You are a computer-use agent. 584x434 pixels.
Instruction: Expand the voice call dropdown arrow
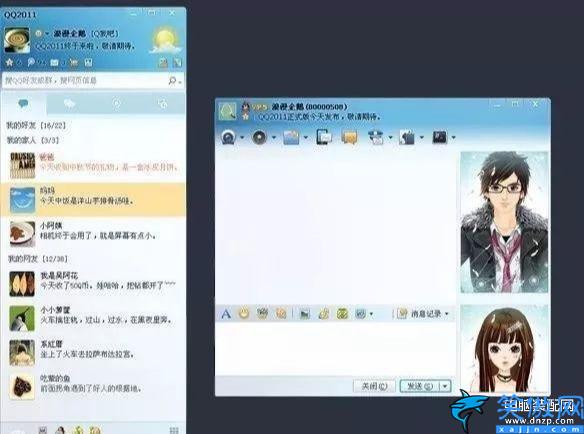[274, 138]
